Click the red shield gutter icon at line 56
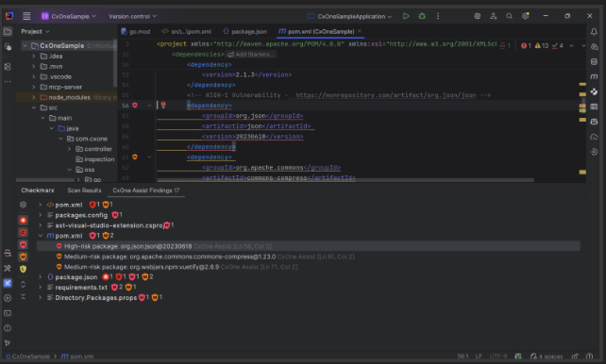The height and width of the screenshot is (364, 606). (135, 105)
